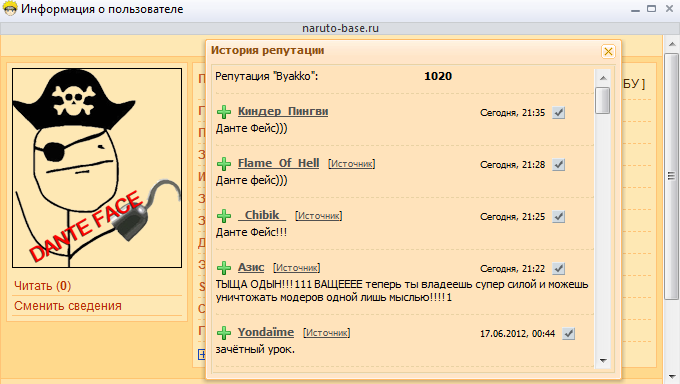Open the _Chibik_ user profile link

click(x=262, y=215)
